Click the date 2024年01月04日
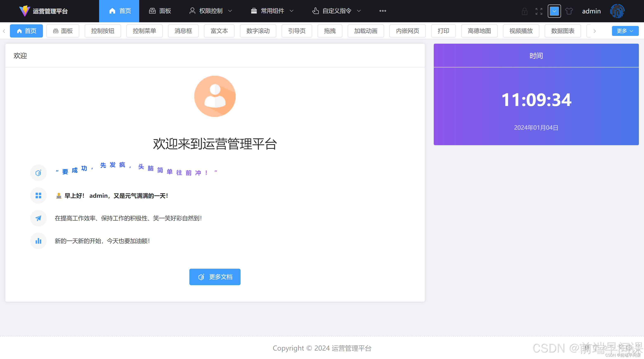Screen dimensions: 644x359 click(536, 128)
